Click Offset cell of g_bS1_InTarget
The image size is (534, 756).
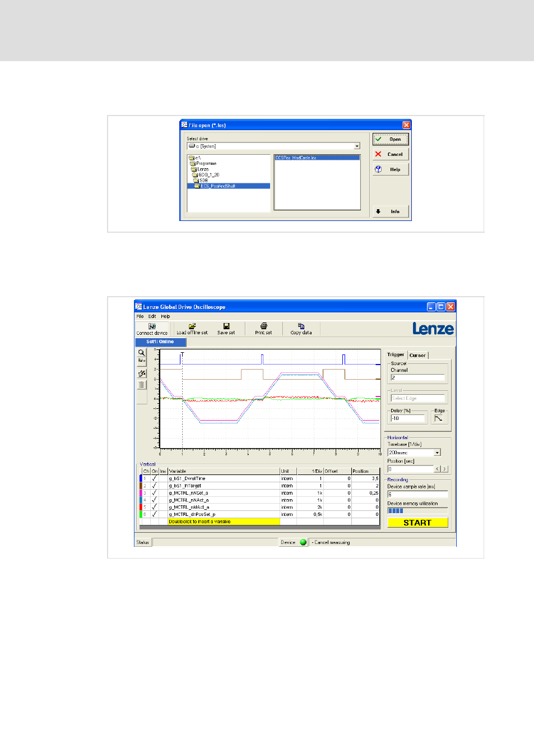coord(337,486)
